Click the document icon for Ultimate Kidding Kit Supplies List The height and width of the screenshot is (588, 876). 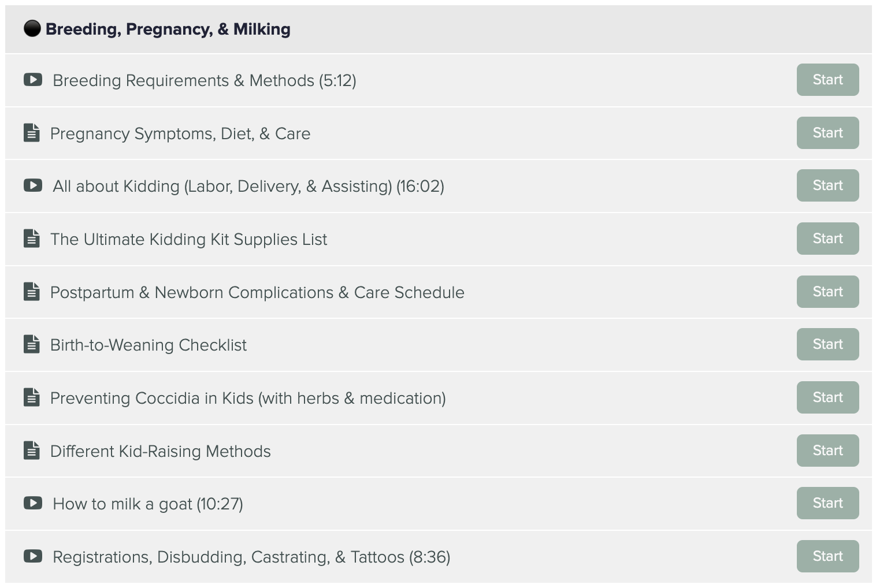click(x=32, y=239)
